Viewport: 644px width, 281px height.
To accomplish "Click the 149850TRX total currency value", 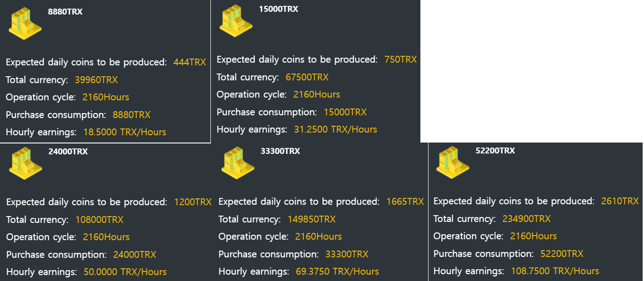I will point(311,219).
